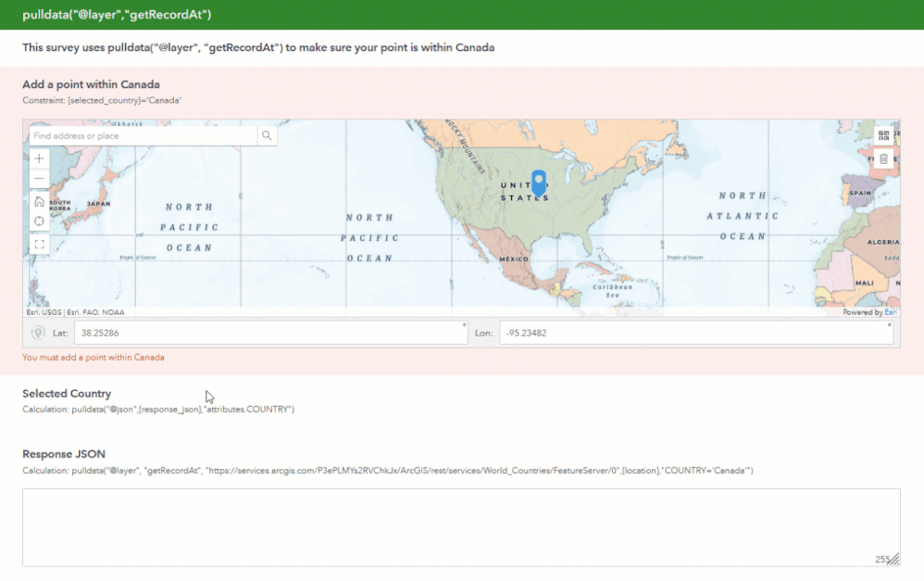Viewport: 924px width, 581px height.
Task: Return map to home extent
Action: tap(39, 202)
